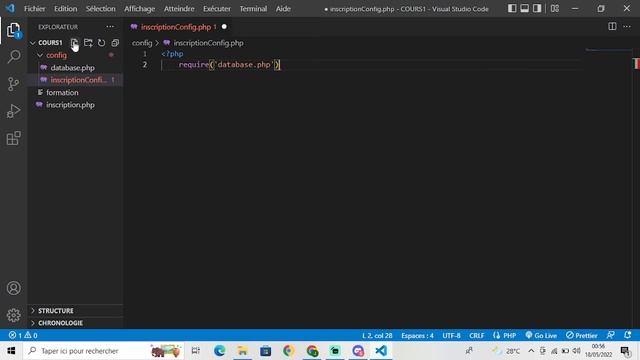Toggle secondary side bar layout icon
This screenshot has width=640, height=360.
[x=537, y=8]
